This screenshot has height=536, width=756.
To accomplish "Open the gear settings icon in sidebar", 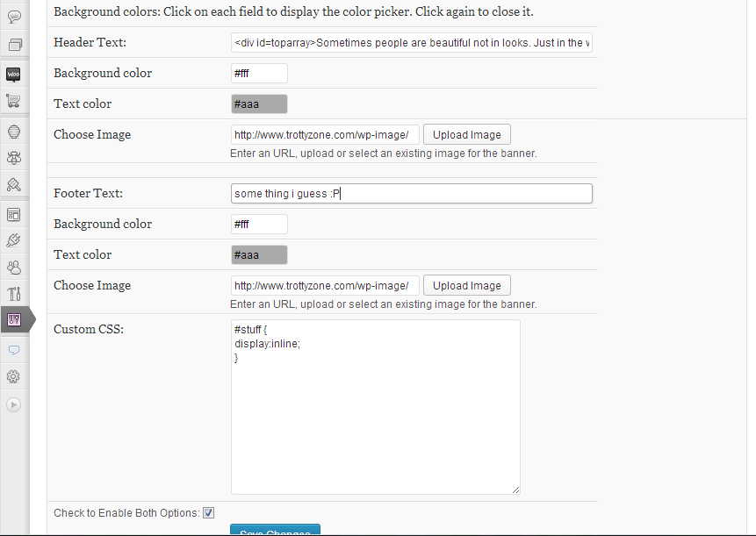I will (x=13, y=376).
